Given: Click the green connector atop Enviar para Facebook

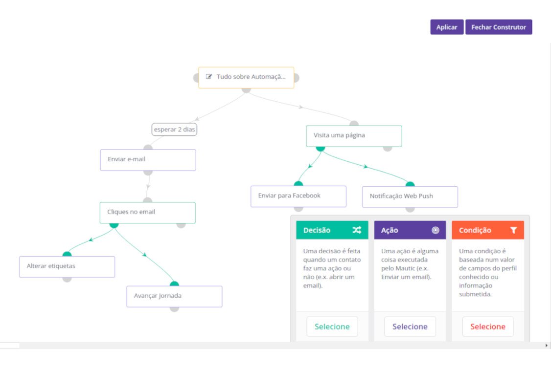Looking at the screenshot, I should [x=298, y=184].
